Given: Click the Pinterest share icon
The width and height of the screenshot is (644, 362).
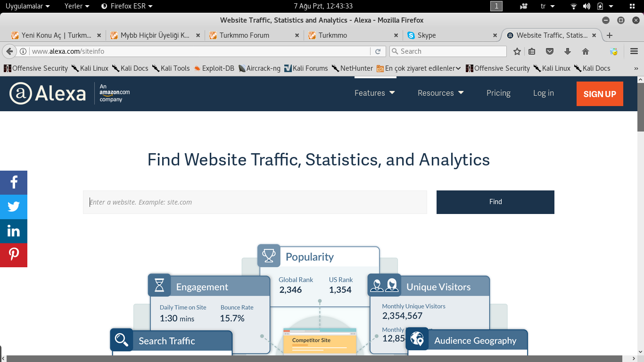Looking at the screenshot, I should [x=14, y=255].
